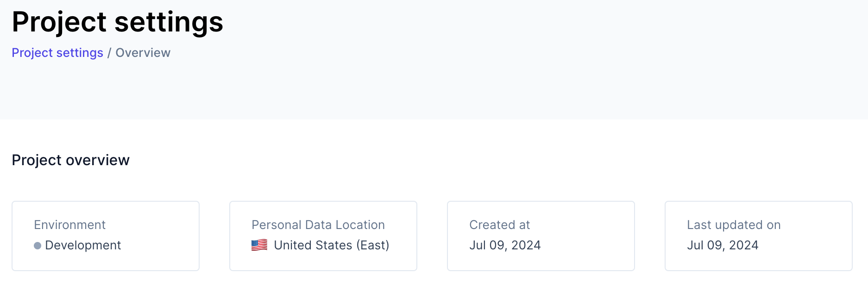
Task: Click the Created at label
Action: click(499, 225)
